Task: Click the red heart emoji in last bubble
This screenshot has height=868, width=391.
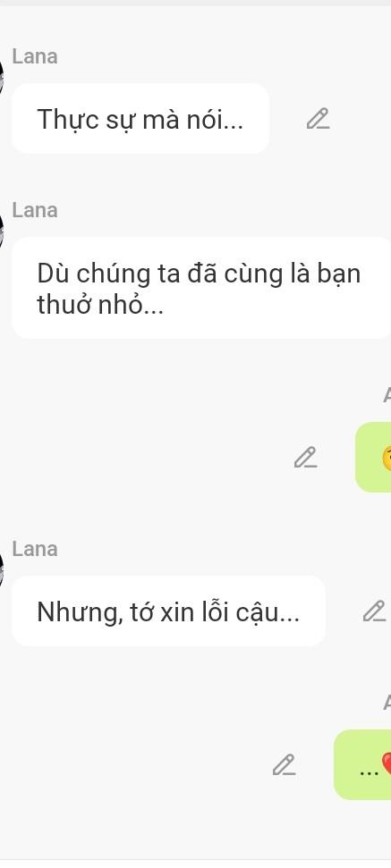Action: (386, 764)
